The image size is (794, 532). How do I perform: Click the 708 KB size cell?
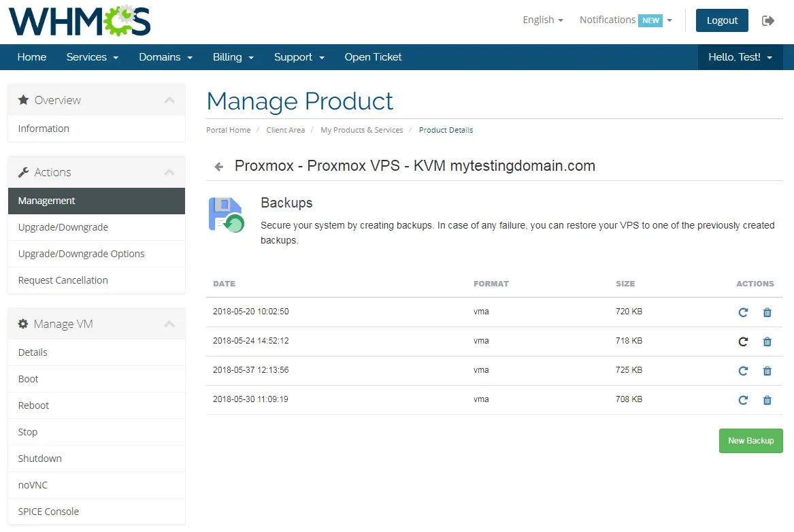coord(629,399)
